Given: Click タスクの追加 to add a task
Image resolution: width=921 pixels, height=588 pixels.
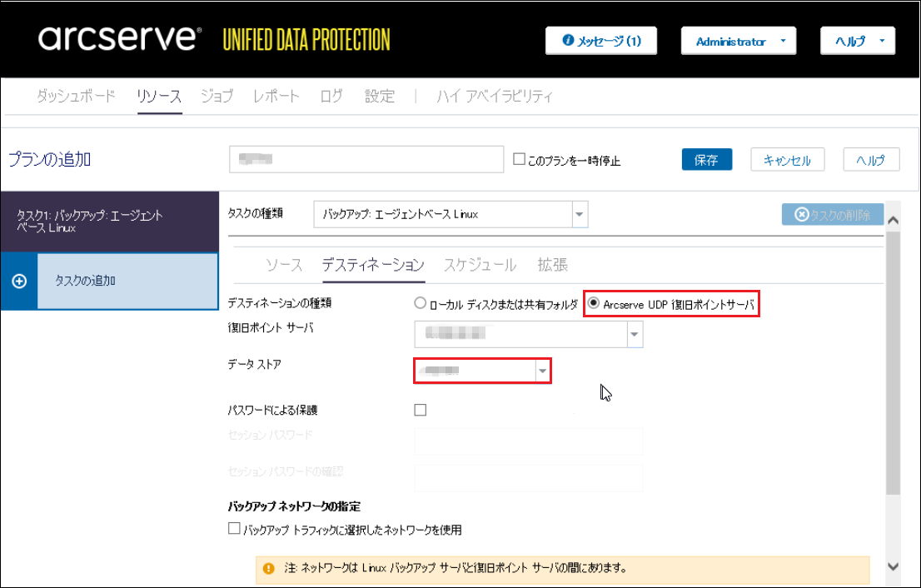Looking at the screenshot, I should coord(128,281).
